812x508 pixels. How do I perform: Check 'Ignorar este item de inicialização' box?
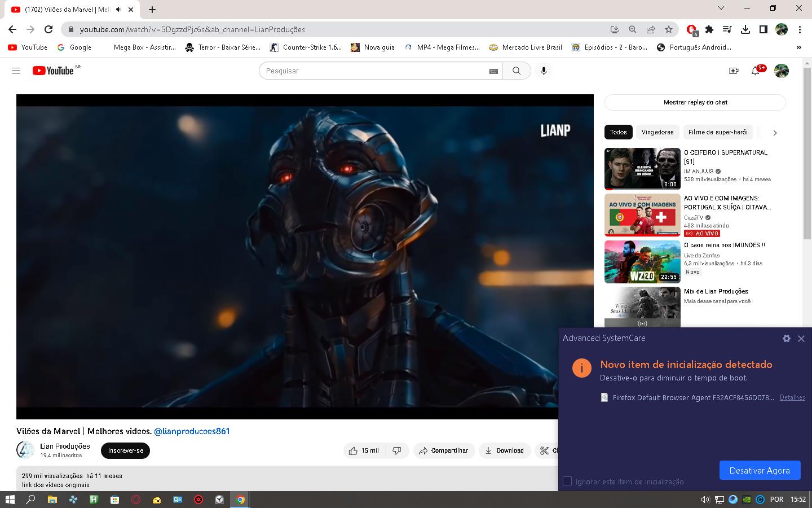click(567, 481)
